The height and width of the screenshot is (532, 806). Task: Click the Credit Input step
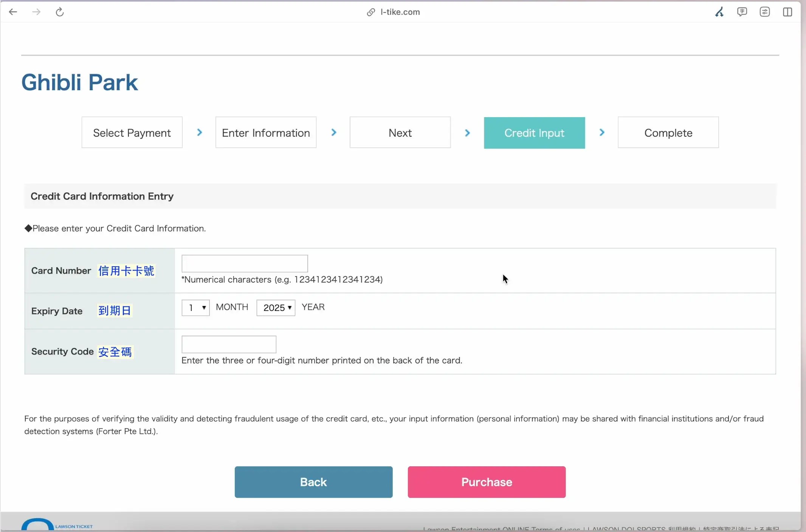pyautogui.click(x=534, y=133)
